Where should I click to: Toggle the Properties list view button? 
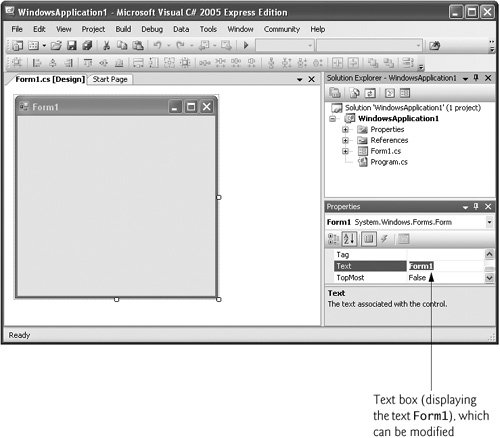point(369,239)
